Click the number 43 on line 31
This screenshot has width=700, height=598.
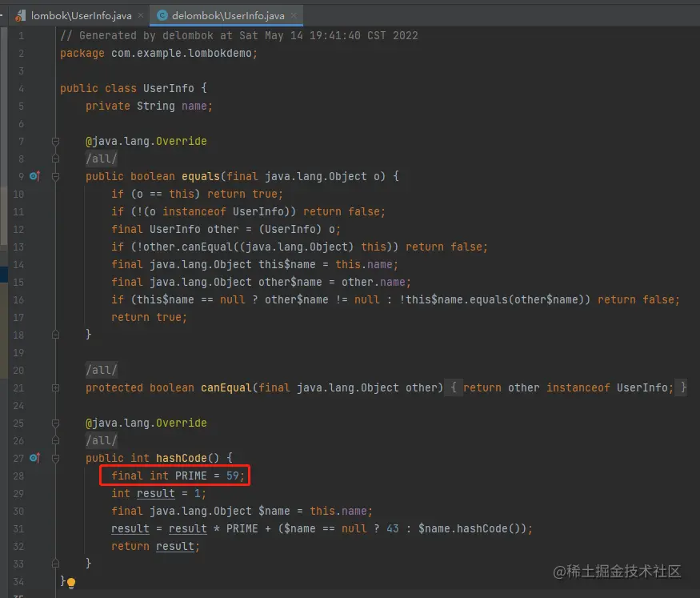(393, 529)
